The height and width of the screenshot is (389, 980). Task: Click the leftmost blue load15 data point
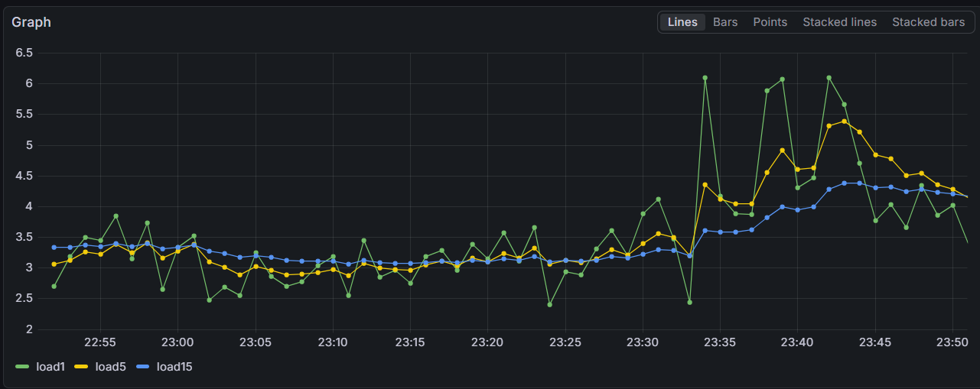(54, 248)
